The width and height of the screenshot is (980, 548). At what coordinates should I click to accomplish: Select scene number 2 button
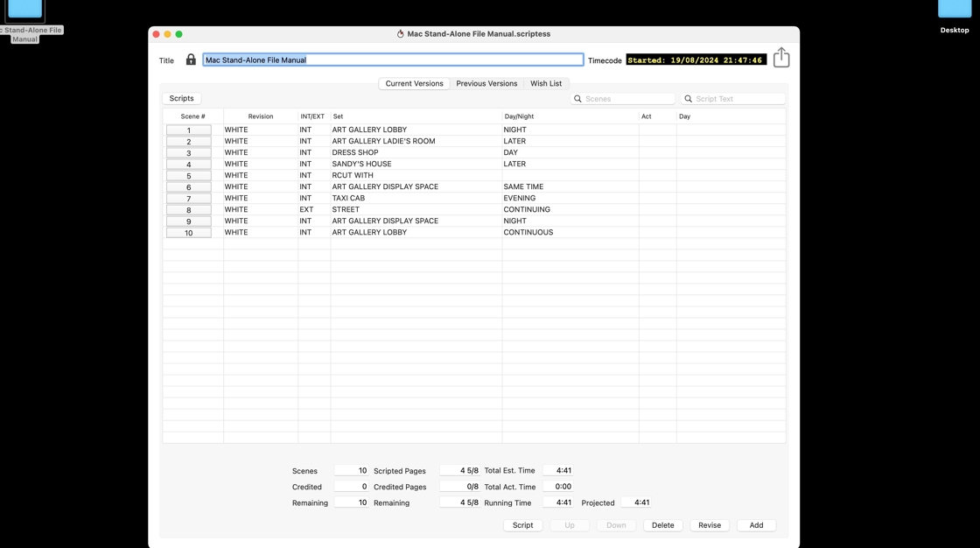189,142
